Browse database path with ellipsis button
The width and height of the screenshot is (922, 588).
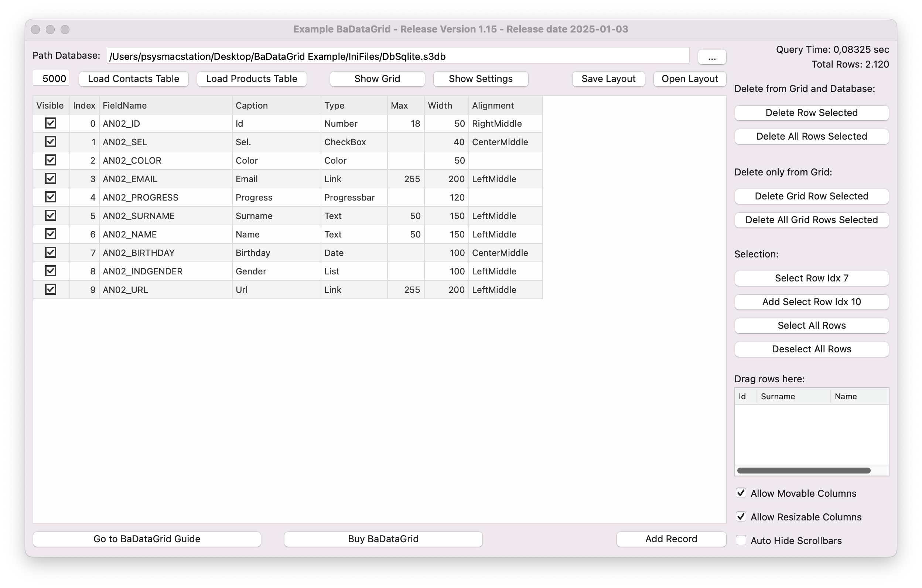712,57
